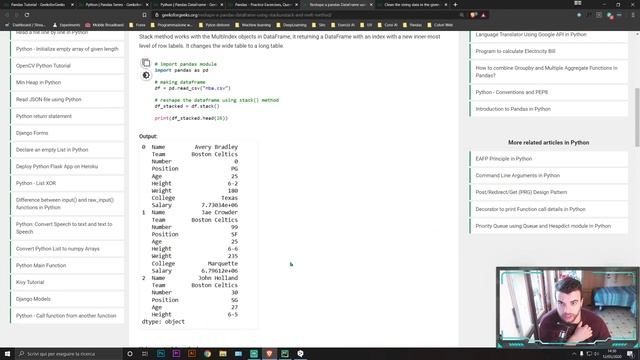The width and height of the screenshot is (640, 360).
Task: Open Cortana circle icon on taskbar
Action: tap(130, 353)
